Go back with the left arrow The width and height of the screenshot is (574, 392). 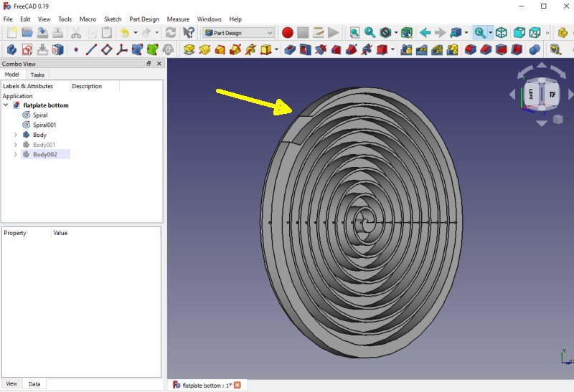425,33
